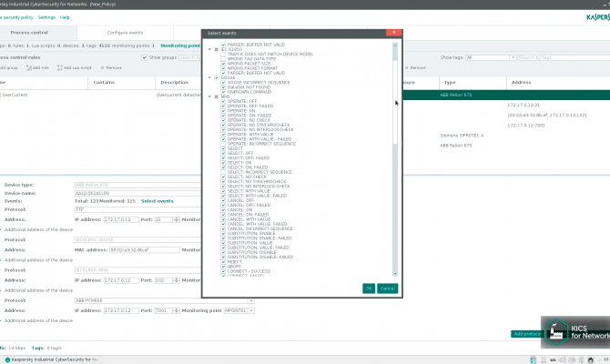Check the TRAFFIC DOES NOT MATCH DEVICE MODEL box
Image resolution: width=610 pixels, height=364 pixels.
click(223, 54)
